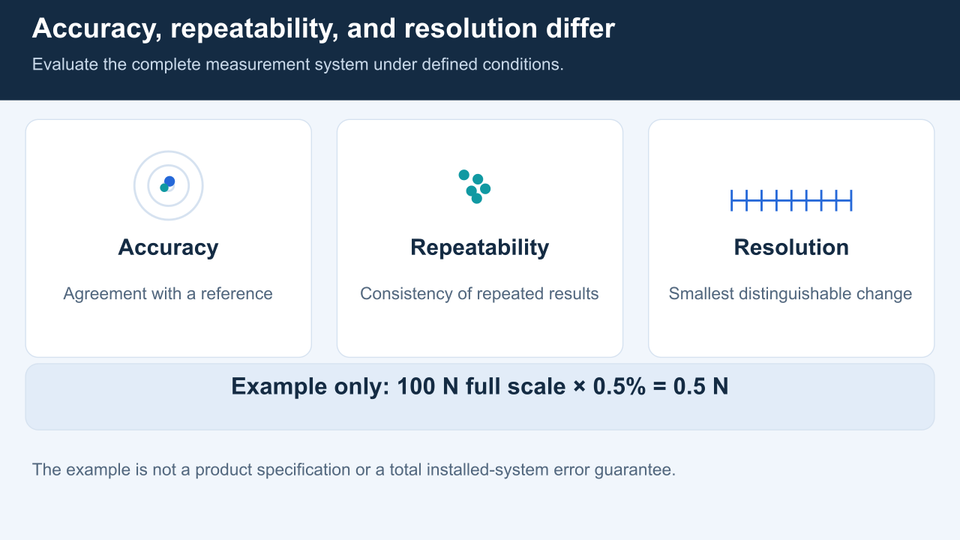Click the Accuracy bullseye target icon
960x540 pixels.
[168, 186]
